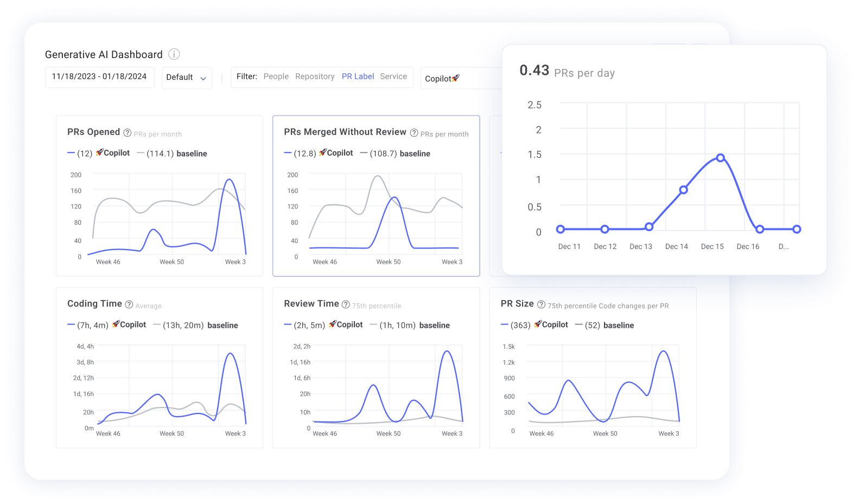Screen dimensions: 859x504
Task: Click the Dec 13 data point on popup chart
Action: (x=649, y=227)
